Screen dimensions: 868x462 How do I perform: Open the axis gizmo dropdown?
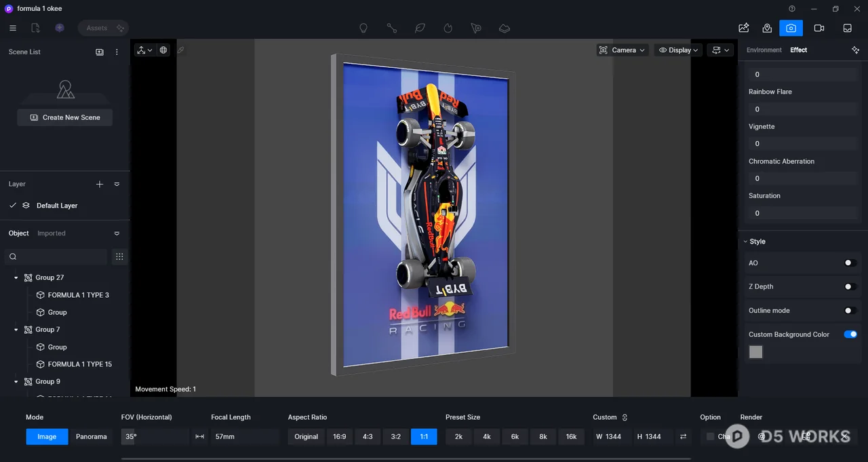click(144, 50)
